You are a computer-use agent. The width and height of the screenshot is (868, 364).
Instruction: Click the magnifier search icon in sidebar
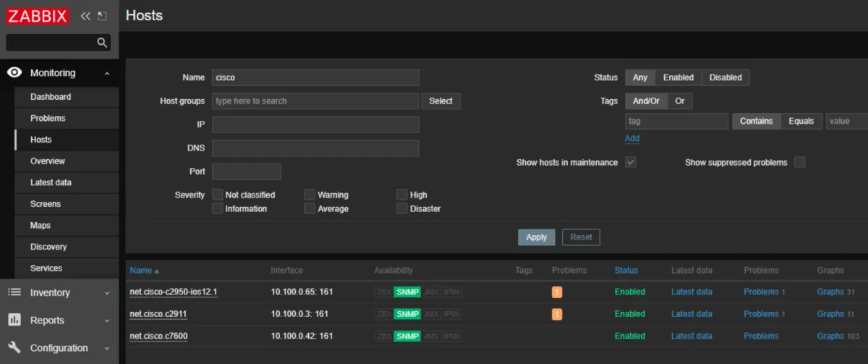coord(103,43)
